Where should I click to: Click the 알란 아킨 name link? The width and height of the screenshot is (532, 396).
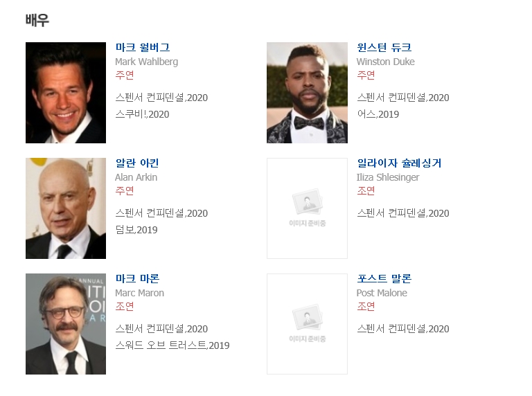(136, 163)
